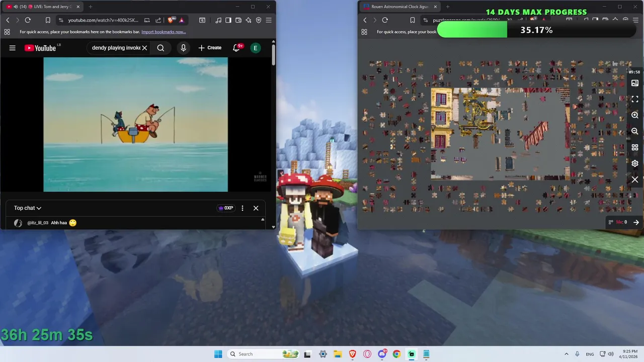Select the Tom and Jerry live browser tab
Screen dimensions: 644x362
click(43, 7)
